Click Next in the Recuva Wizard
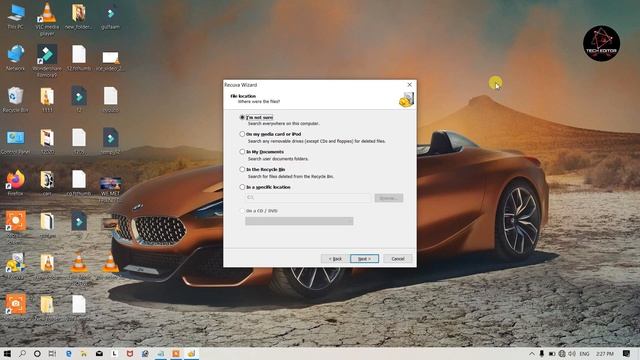The width and height of the screenshot is (640, 360). click(364, 259)
